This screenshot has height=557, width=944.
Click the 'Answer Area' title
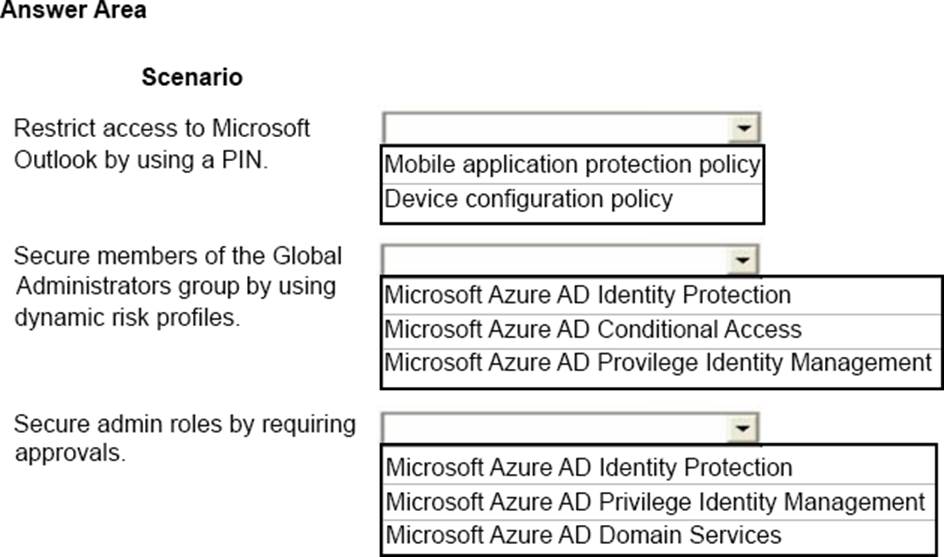tap(73, 11)
